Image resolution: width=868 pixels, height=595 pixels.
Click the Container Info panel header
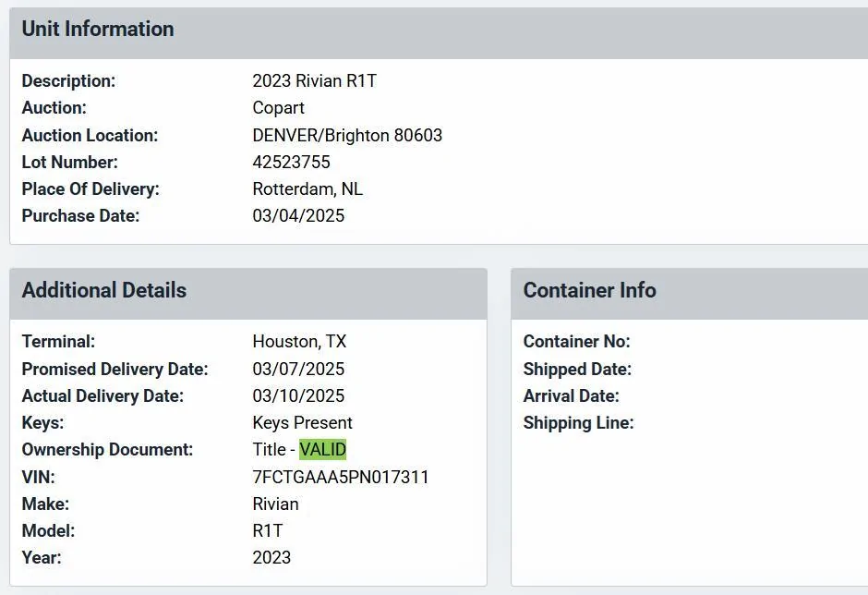(690, 294)
